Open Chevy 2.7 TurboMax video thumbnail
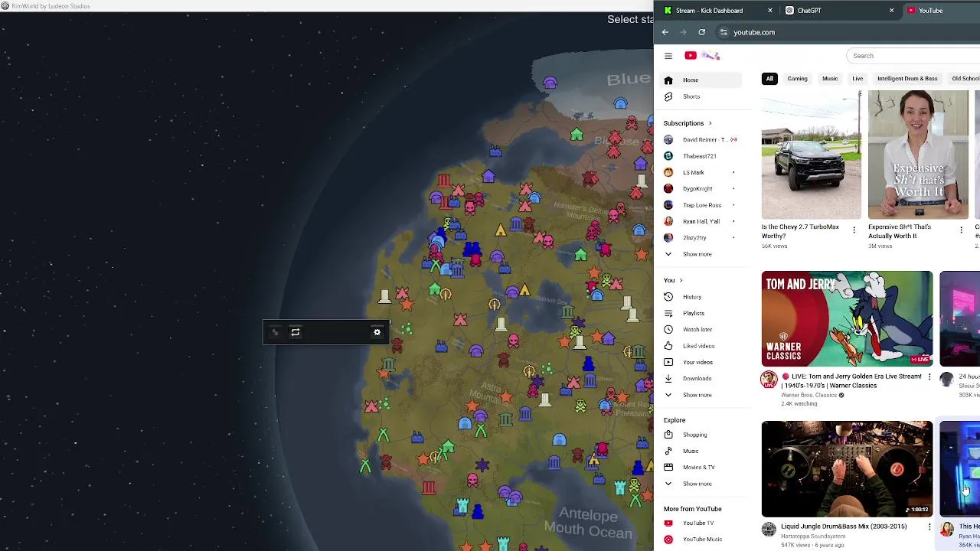The height and width of the screenshot is (551, 980). 811,155
